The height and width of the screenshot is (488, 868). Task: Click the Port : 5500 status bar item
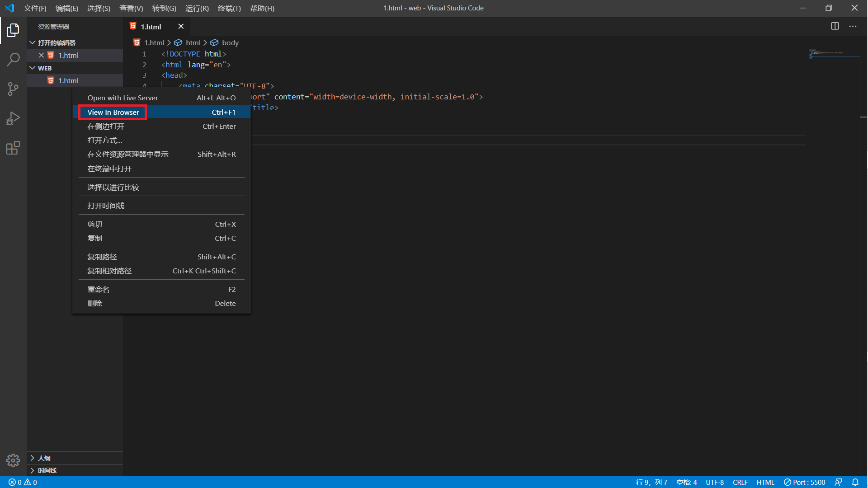coord(804,482)
